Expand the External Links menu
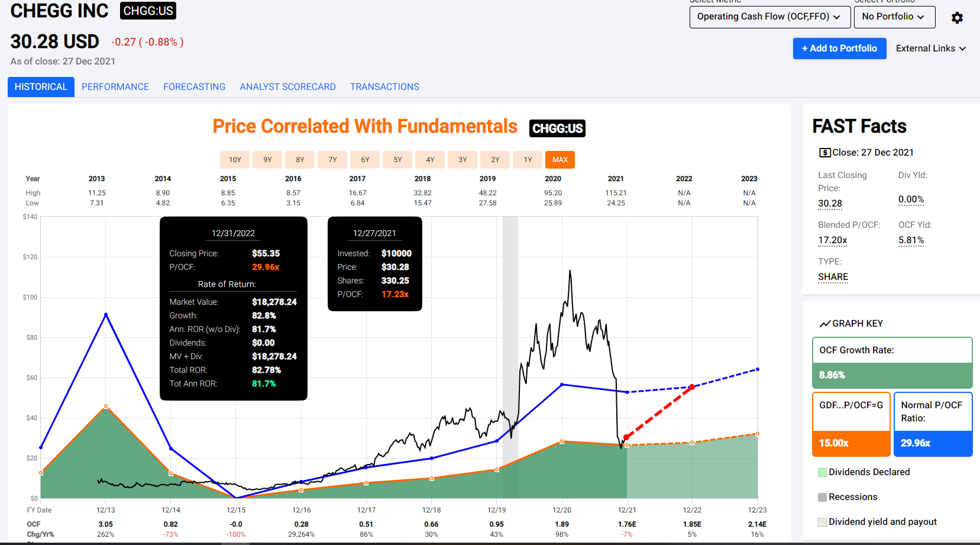 click(x=931, y=49)
